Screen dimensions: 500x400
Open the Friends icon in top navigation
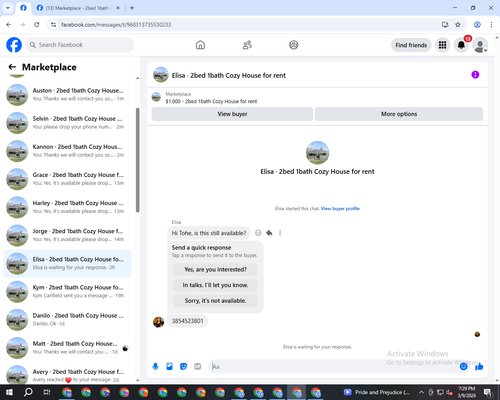tap(247, 45)
